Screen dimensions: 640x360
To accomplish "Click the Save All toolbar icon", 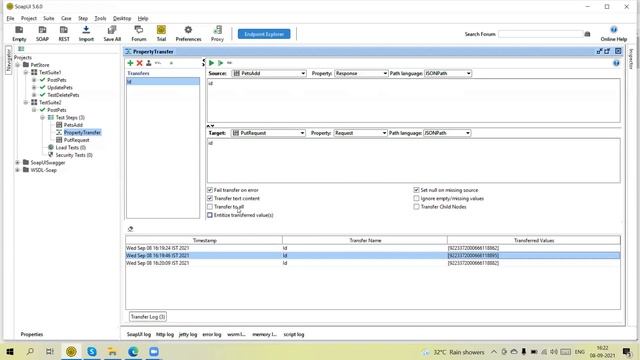I will tap(112, 33).
